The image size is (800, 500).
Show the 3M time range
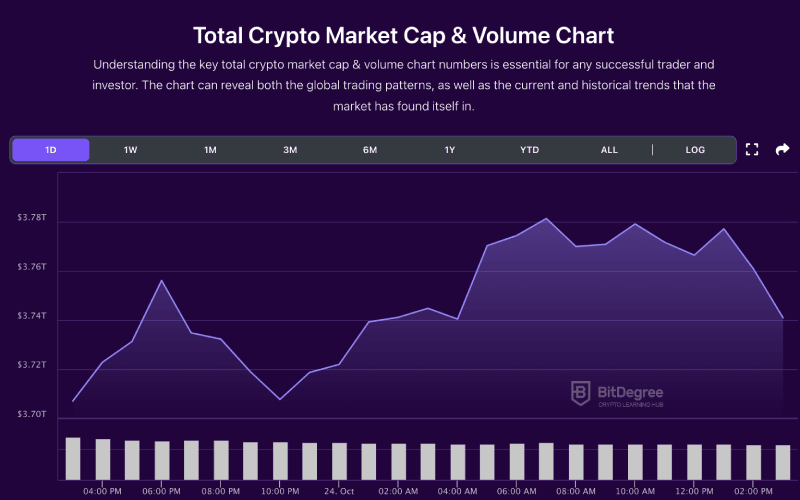tap(290, 150)
